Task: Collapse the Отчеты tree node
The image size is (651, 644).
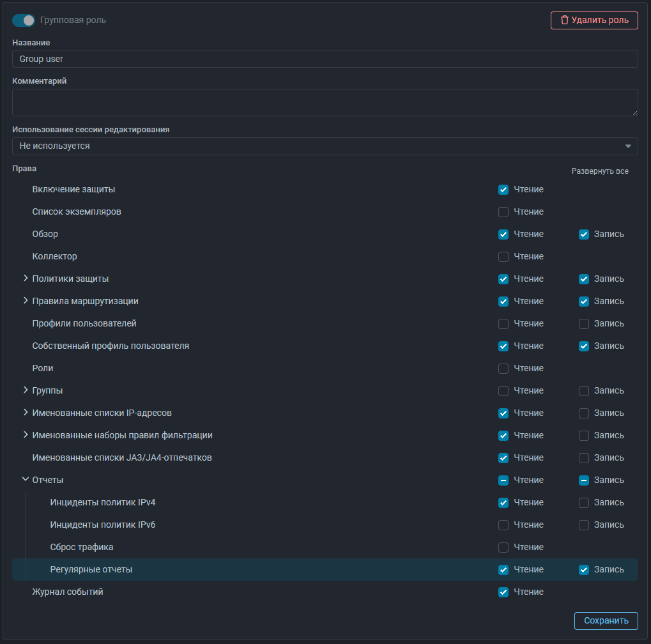Action: click(x=26, y=480)
